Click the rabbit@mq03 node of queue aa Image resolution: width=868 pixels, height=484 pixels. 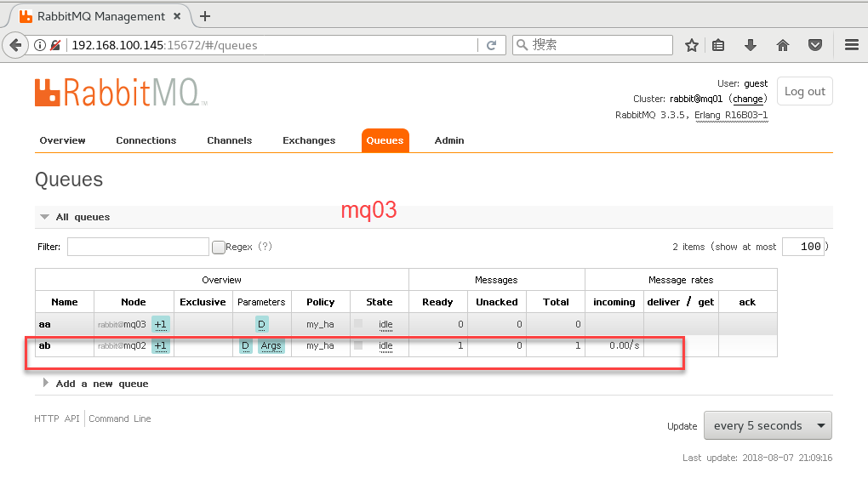122,325
